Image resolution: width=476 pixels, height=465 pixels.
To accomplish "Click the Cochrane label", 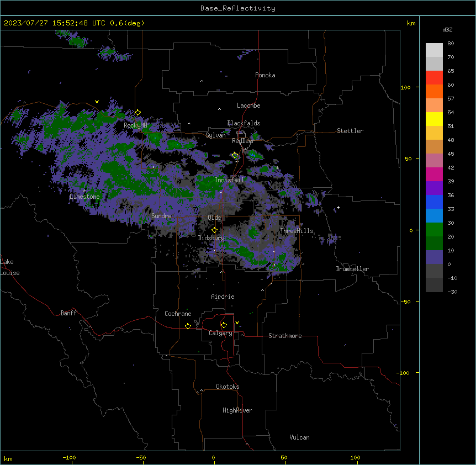I will point(178,314).
